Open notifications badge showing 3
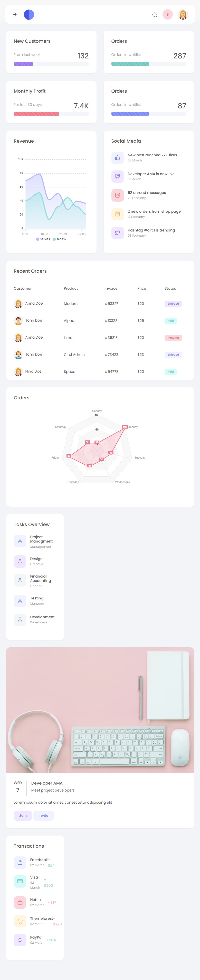 167,14
